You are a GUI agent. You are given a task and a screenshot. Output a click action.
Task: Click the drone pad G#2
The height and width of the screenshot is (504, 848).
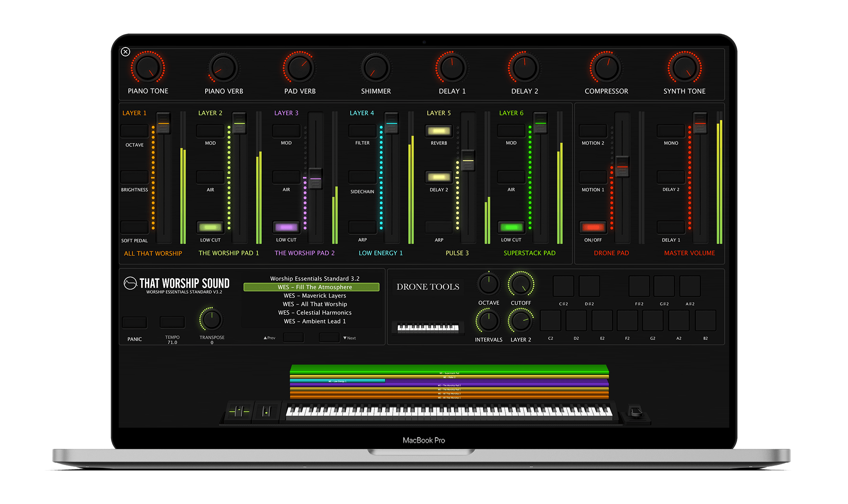(x=664, y=286)
